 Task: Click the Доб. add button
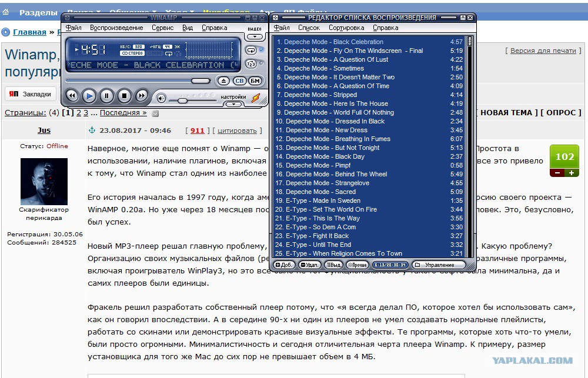(284, 265)
